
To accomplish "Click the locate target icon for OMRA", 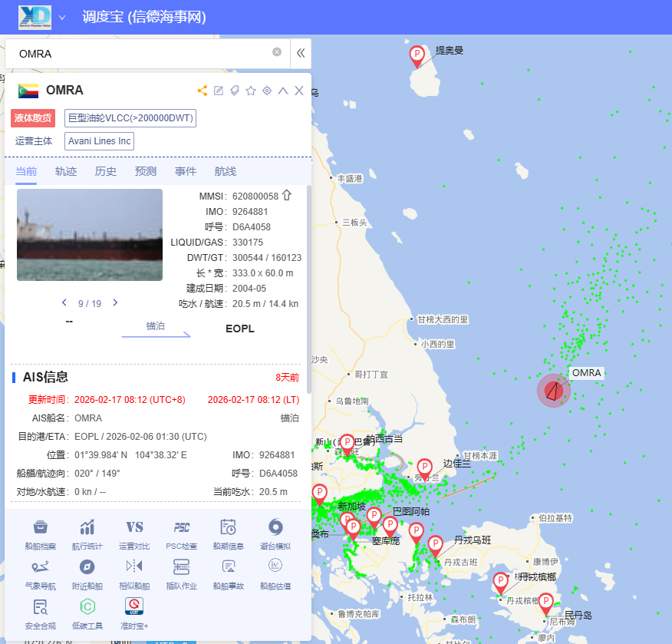I will [267, 91].
